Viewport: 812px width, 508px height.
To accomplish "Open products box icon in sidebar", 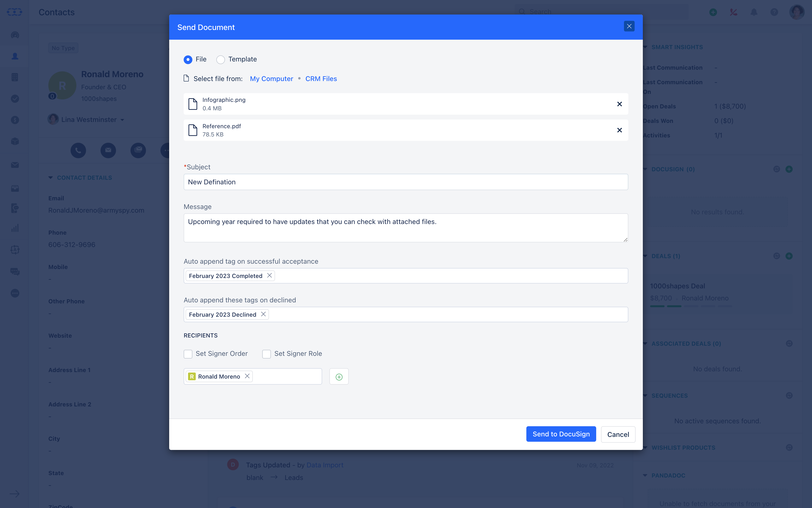I will coord(15,141).
